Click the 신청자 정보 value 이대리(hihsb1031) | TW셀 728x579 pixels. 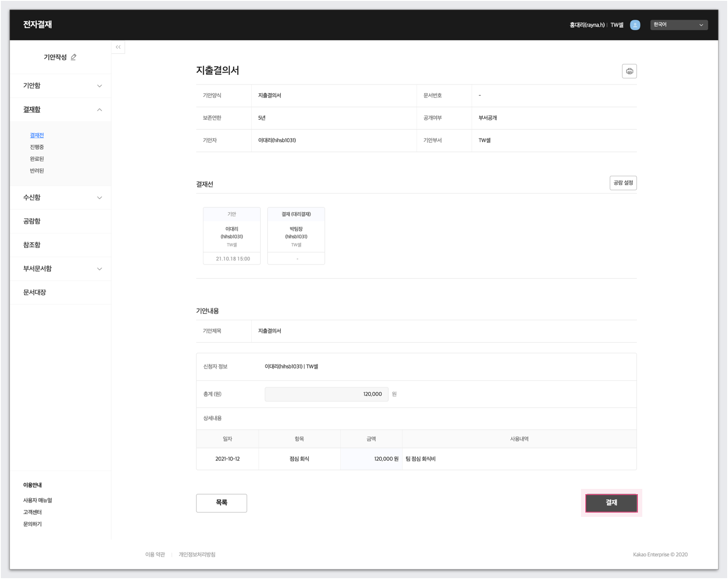click(291, 366)
